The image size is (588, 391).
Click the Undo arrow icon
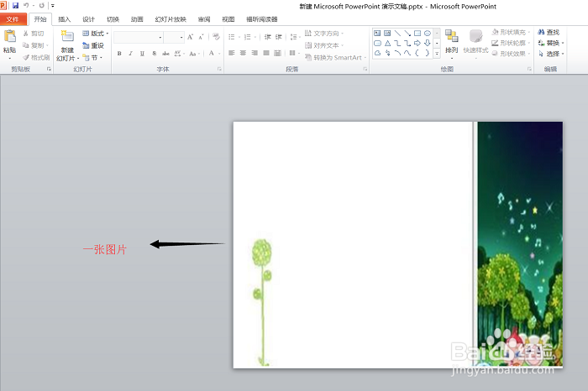click(26, 6)
